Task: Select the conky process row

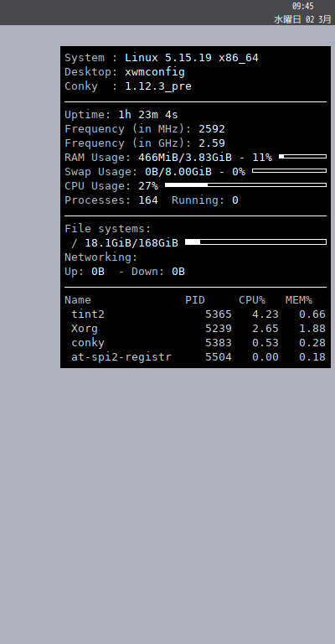Action: (x=195, y=342)
